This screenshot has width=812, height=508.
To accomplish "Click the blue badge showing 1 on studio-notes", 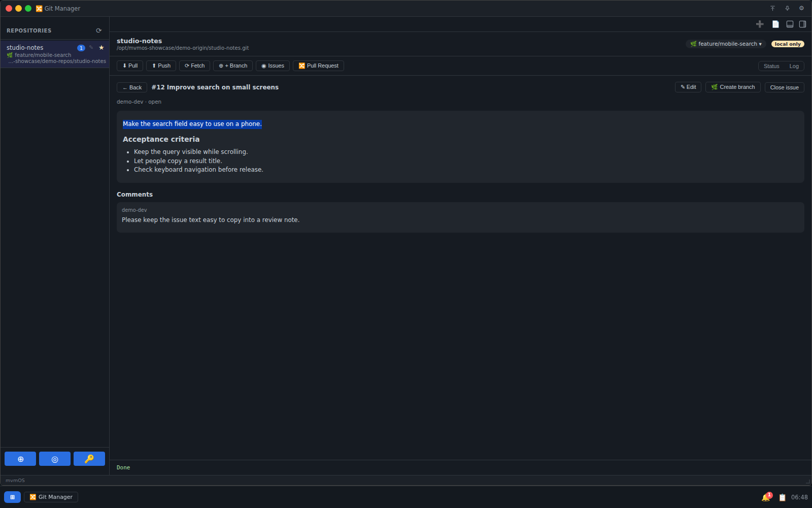I will coord(81,48).
